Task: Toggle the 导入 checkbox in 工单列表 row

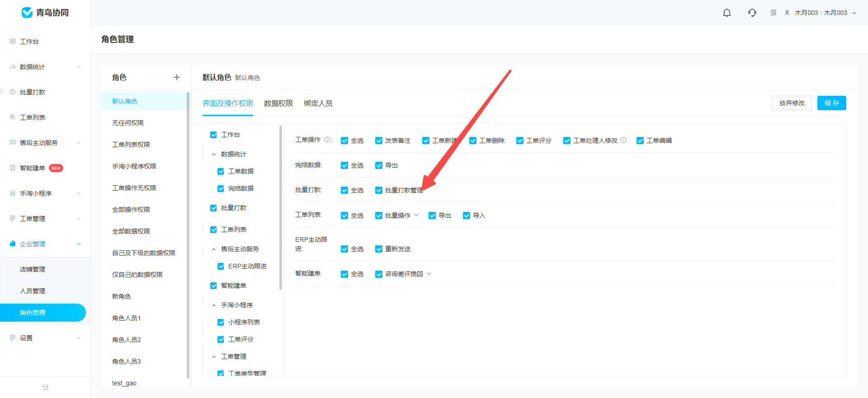Action: 467,215
